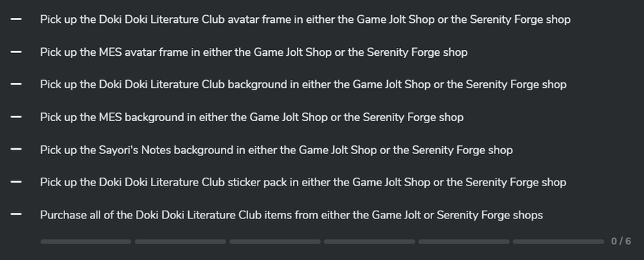The height and width of the screenshot is (260, 644).
Task: Click the 0 / 6 progress counter
Action: click(x=621, y=241)
